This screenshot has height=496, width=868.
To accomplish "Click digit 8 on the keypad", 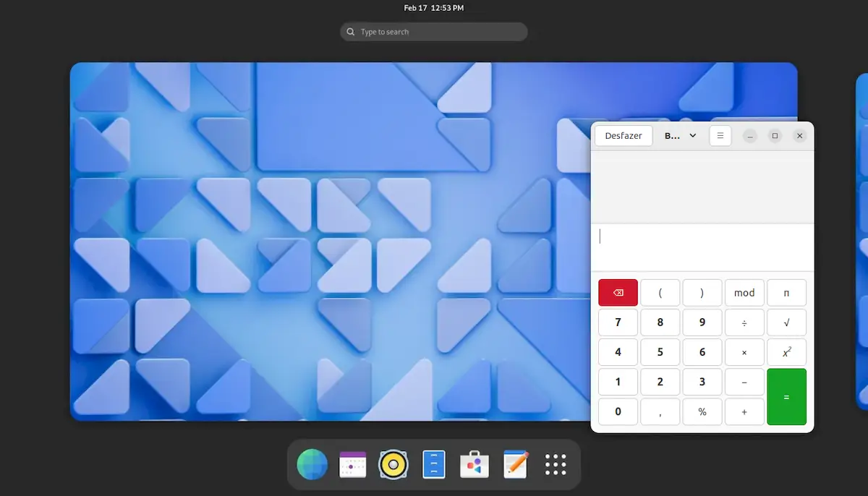I will click(x=660, y=322).
